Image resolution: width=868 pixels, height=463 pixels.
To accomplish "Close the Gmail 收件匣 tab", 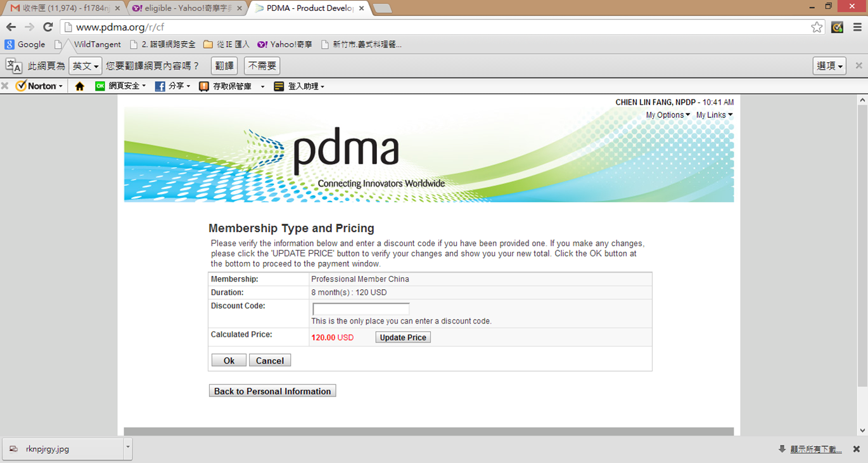I will click(117, 8).
